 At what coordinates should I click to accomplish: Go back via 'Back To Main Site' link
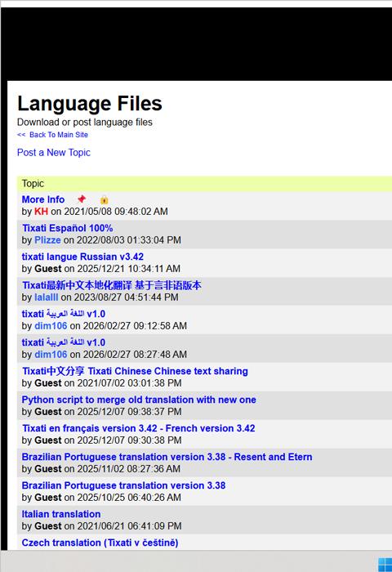pyautogui.click(x=52, y=135)
